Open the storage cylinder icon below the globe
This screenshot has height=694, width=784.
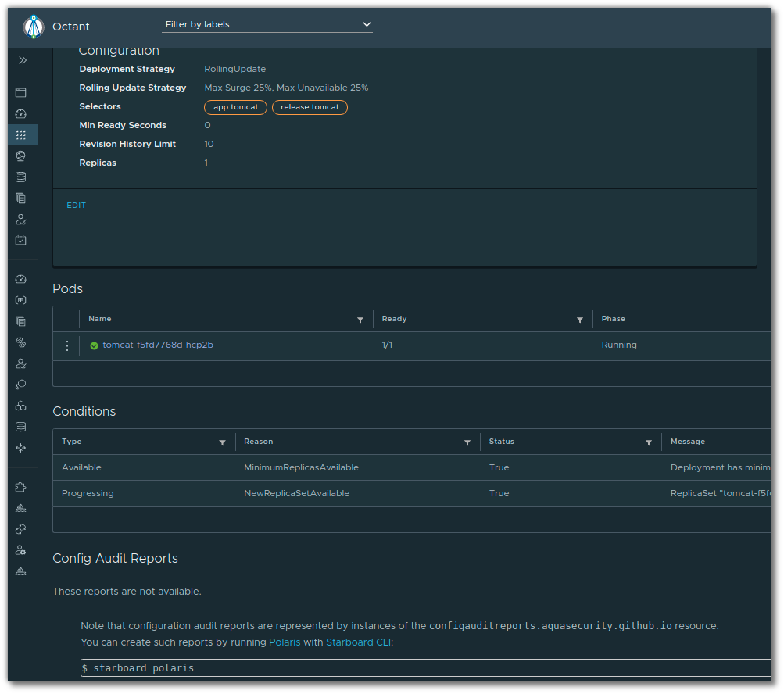20,177
